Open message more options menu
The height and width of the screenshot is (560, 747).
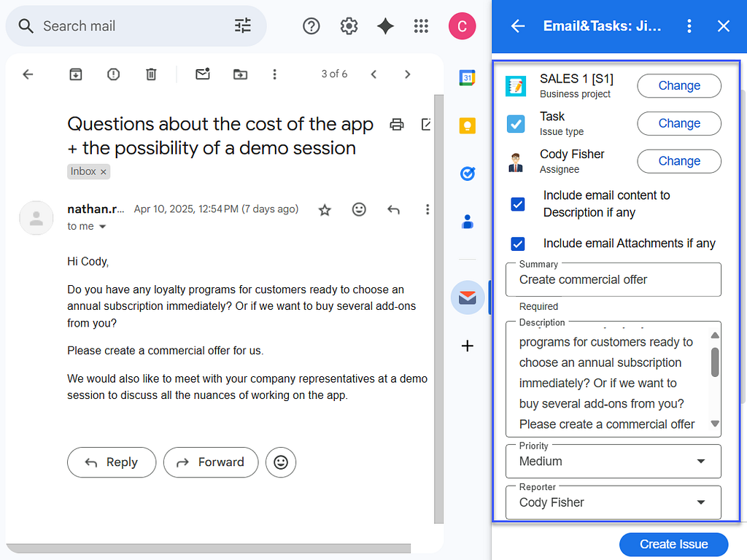(427, 209)
